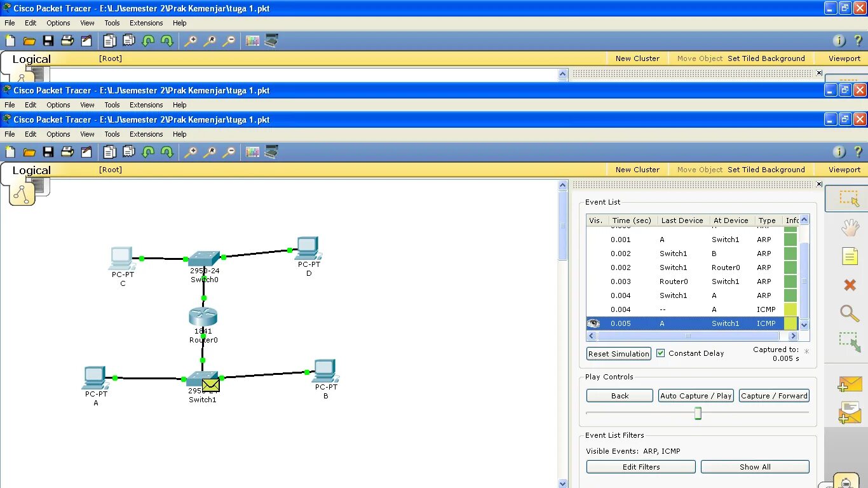Click Event List horizontal scrollbar right arrow
Image resolution: width=868 pixels, height=488 pixels.
tap(794, 336)
